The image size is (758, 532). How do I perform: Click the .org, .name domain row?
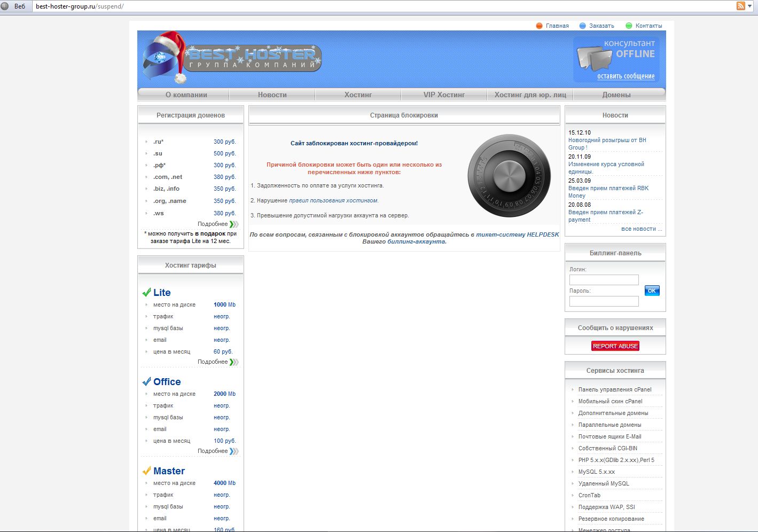[x=190, y=201]
